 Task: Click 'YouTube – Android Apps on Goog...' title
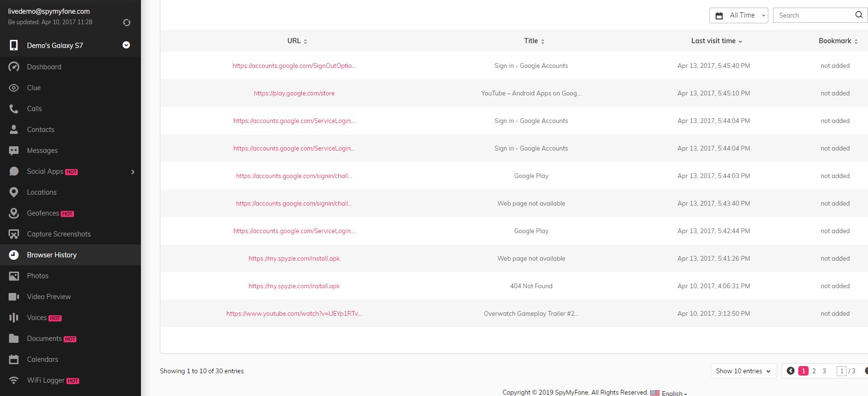click(x=531, y=93)
